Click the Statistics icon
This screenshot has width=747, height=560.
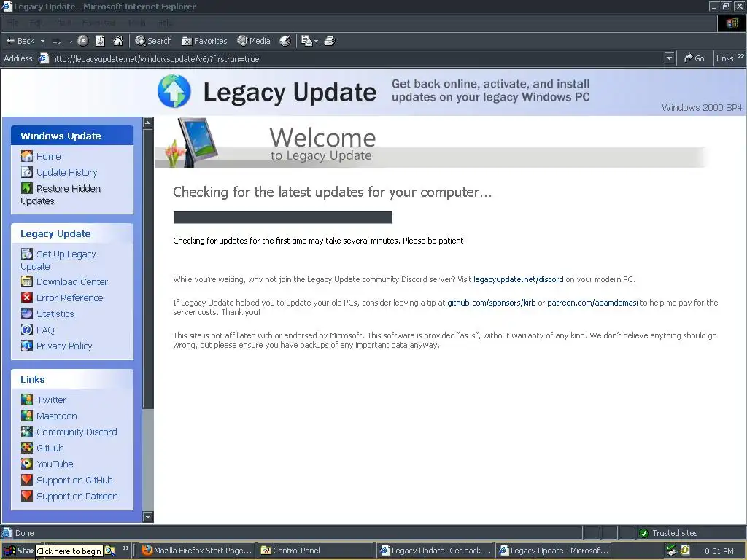27,314
